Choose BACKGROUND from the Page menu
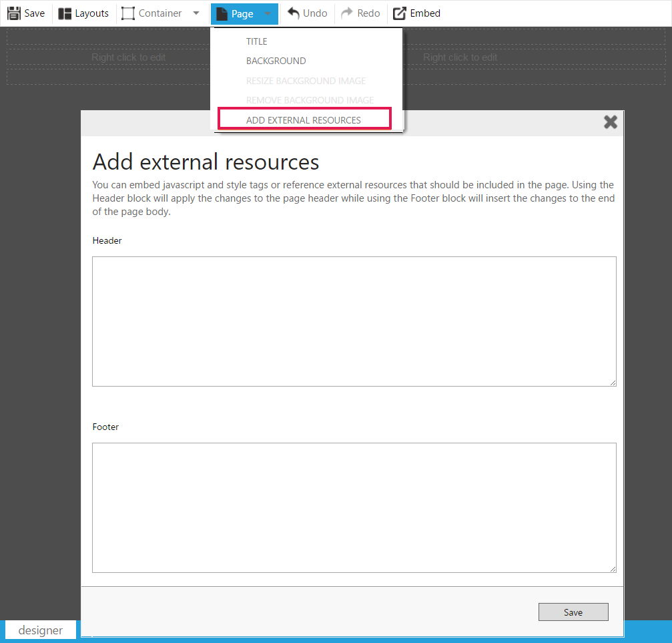Image resolution: width=672 pixels, height=643 pixels. [x=276, y=61]
